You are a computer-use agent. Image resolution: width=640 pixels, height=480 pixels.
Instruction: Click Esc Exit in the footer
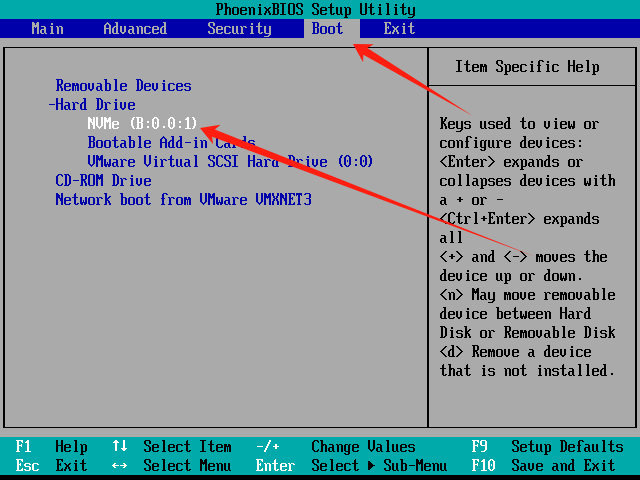(51, 465)
